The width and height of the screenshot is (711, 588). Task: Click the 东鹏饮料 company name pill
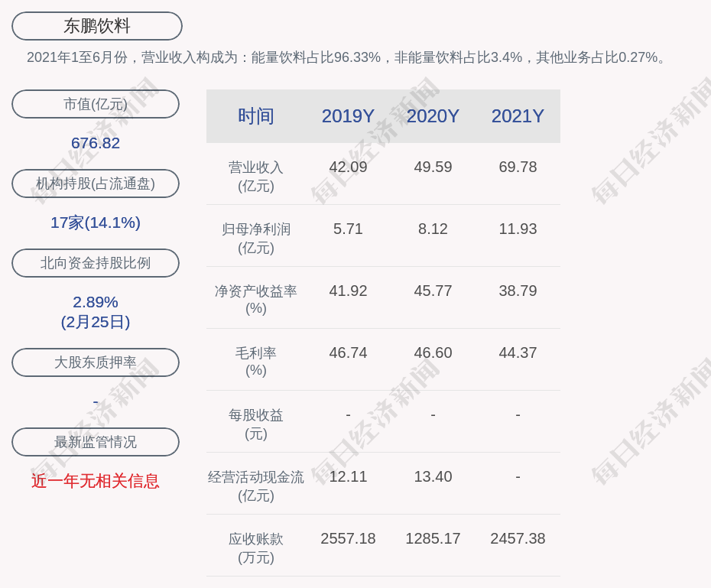click(96, 26)
